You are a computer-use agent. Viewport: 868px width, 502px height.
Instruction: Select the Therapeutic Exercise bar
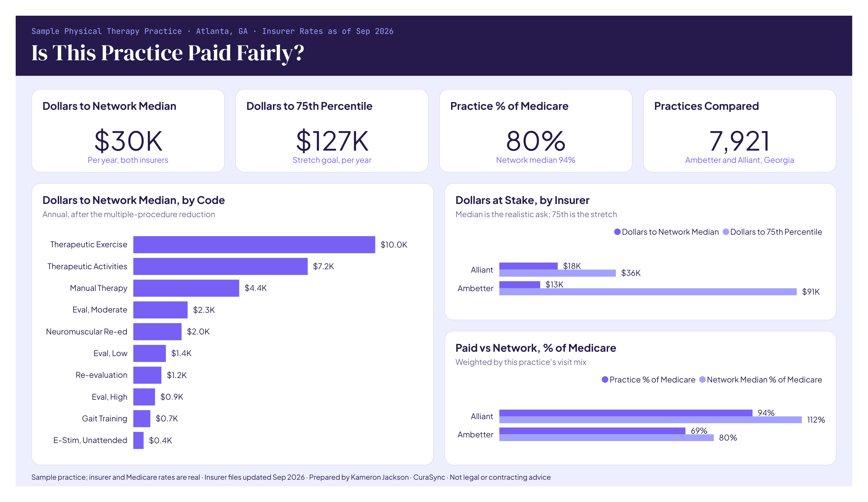(254, 245)
